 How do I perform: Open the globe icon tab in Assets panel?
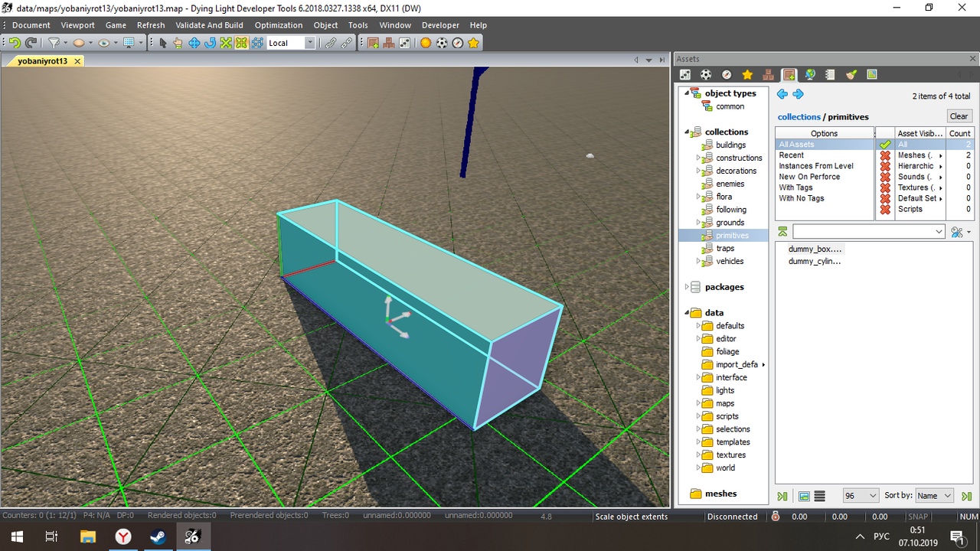coord(809,74)
